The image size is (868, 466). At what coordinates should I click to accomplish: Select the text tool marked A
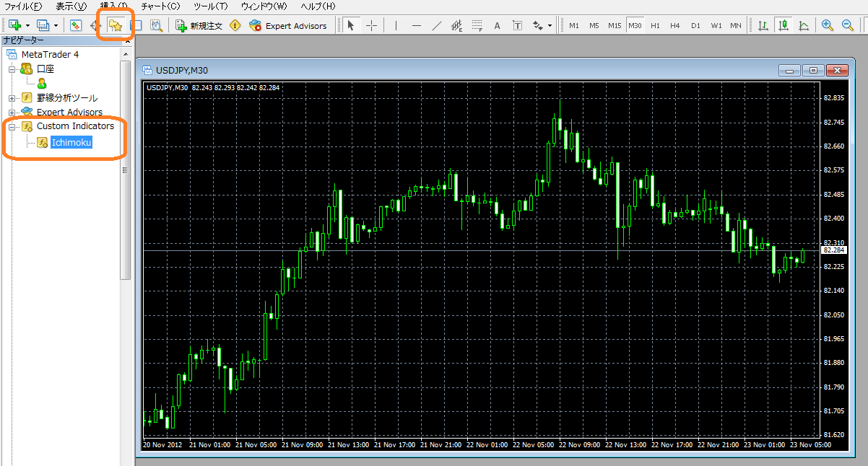pos(497,25)
